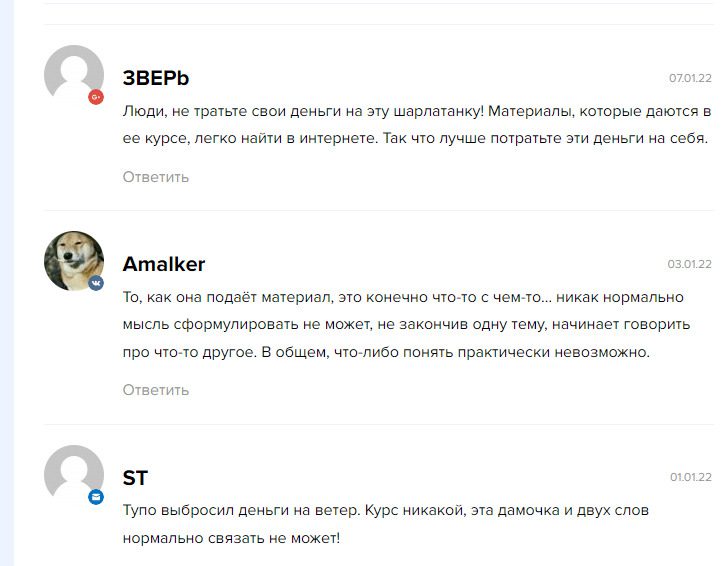Viewport: 725px width, 566px height.
Task: Click the 03.01.22 comment date
Action: coord(689,264)
